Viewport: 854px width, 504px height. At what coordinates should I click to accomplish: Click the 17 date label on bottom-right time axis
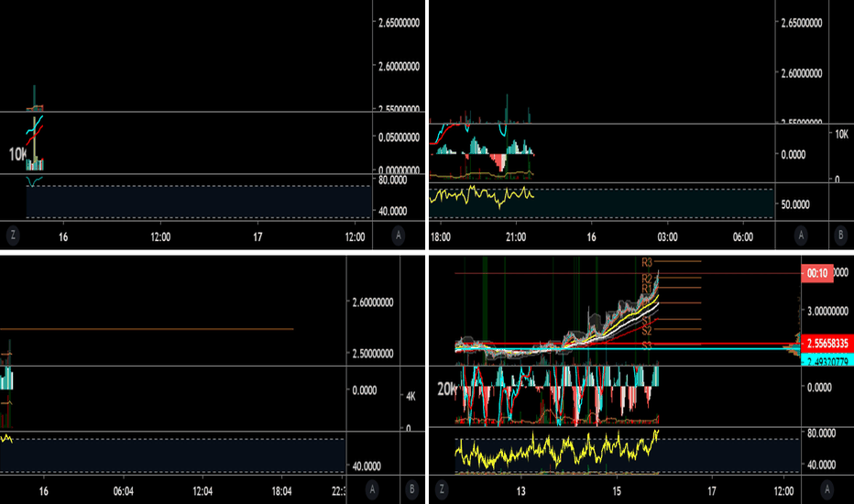tap(712, 491)
